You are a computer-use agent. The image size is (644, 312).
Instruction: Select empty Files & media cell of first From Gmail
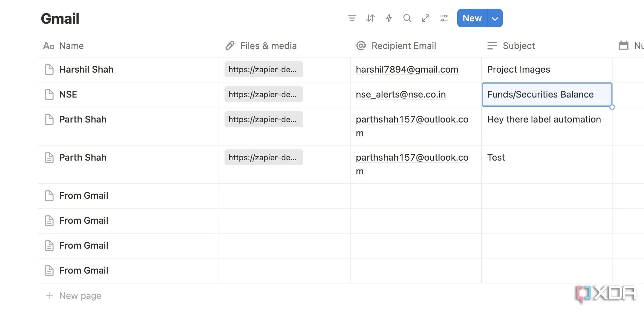coord(285,196)
